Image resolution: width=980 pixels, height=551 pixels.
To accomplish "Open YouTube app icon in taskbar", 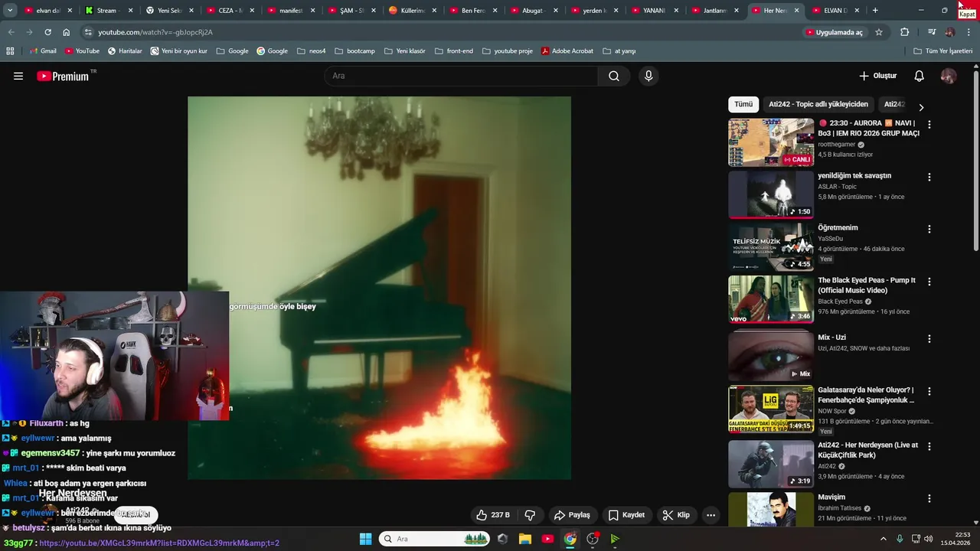I will pos(547,539).
